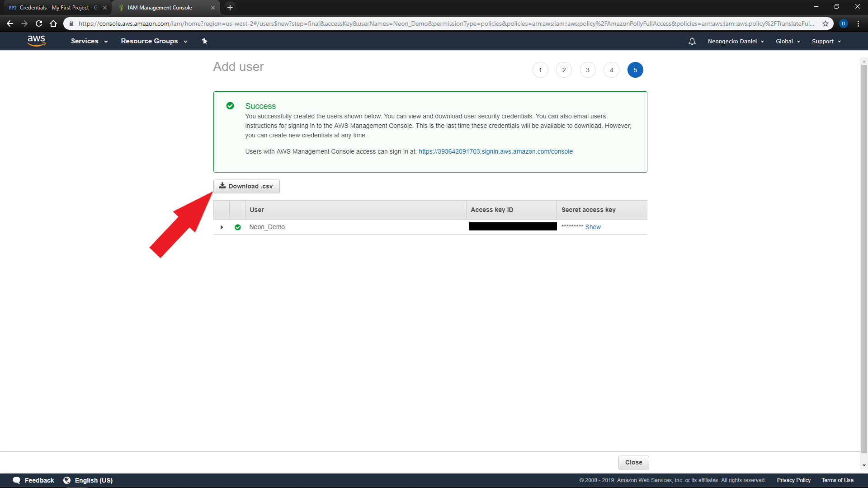Open the notifications bell
This screenshot has width=868, height=488.
point(692,41)
